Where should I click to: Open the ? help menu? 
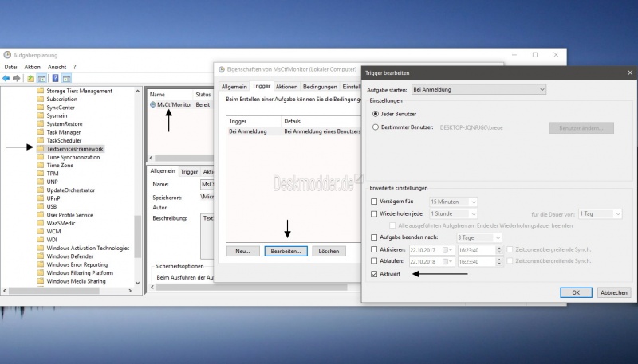pos(74,67)
